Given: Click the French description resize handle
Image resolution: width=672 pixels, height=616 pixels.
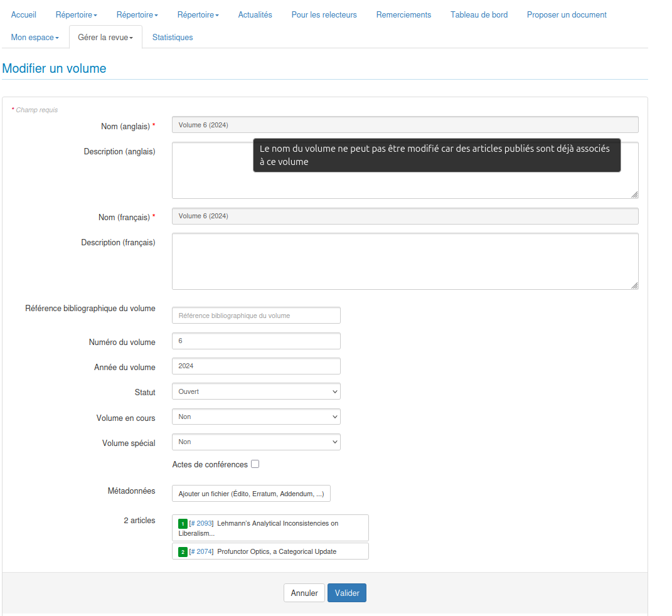Looking at the screenshot, I should point(634,285).
